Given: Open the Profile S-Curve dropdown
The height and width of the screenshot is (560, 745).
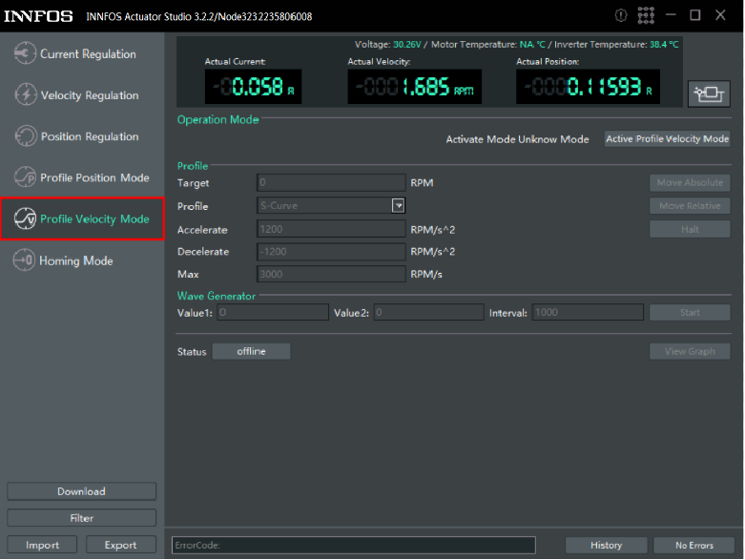Looking at the screenshot, I should pos(399,205).
